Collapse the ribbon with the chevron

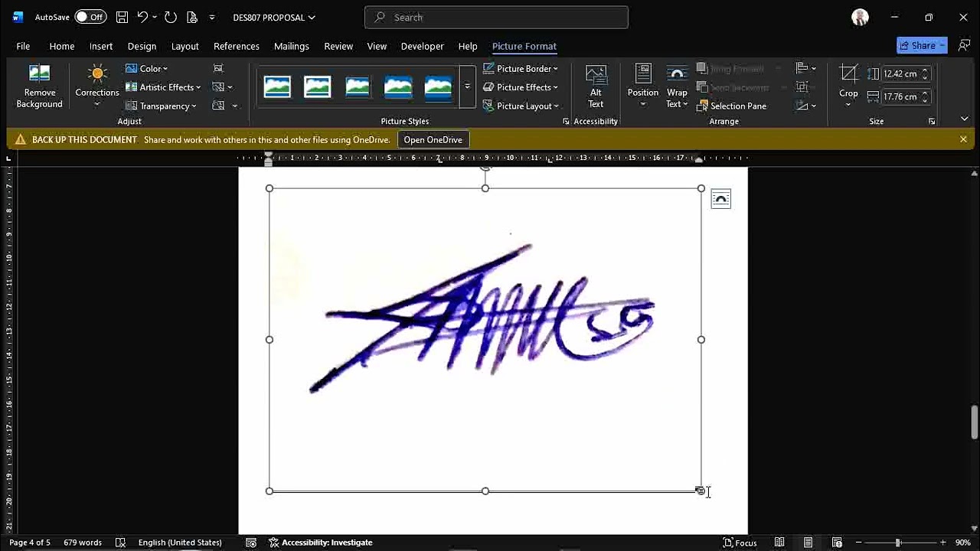(964, 119)
